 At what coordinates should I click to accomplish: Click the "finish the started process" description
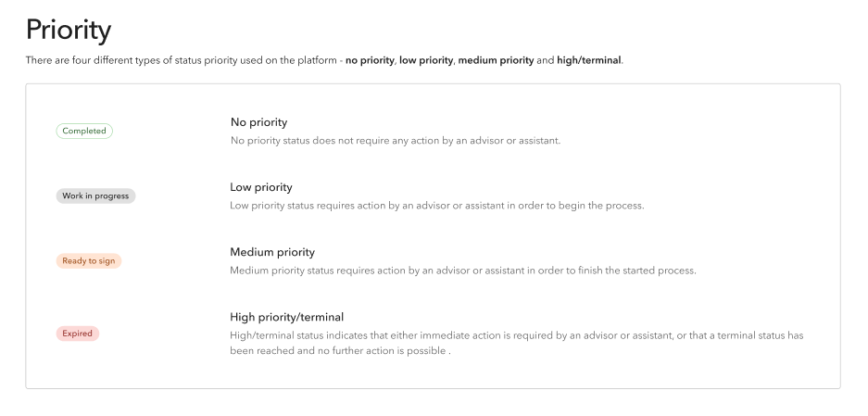coord(462,271)
